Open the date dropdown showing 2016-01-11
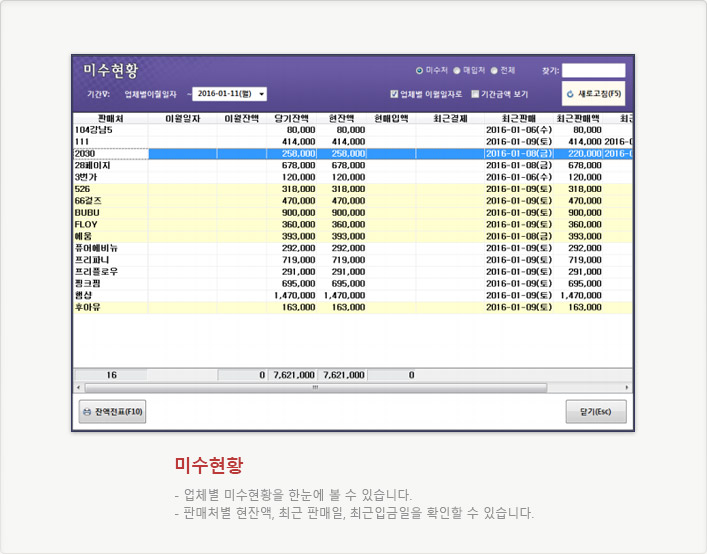This screenshot has width=707, height=554. coord(262,94)
